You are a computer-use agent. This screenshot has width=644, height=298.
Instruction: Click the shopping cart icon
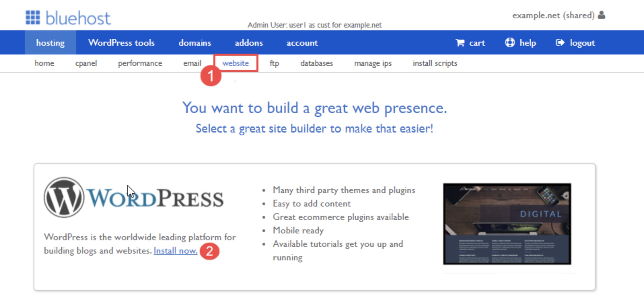460,43
